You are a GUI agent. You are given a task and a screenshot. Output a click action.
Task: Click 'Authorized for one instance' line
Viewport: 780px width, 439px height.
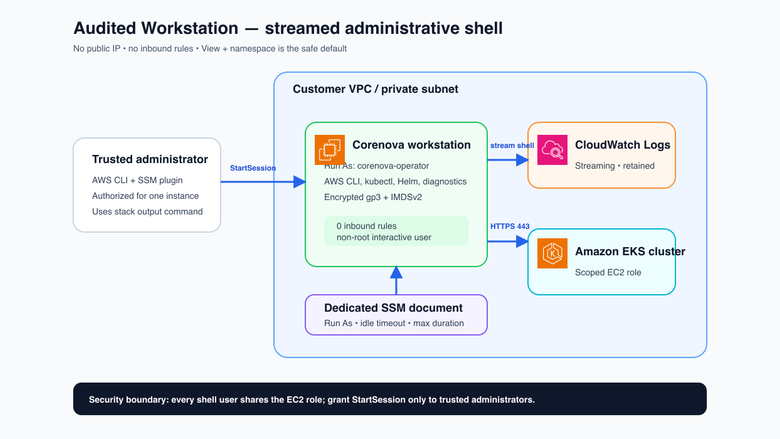coord(145,196)
